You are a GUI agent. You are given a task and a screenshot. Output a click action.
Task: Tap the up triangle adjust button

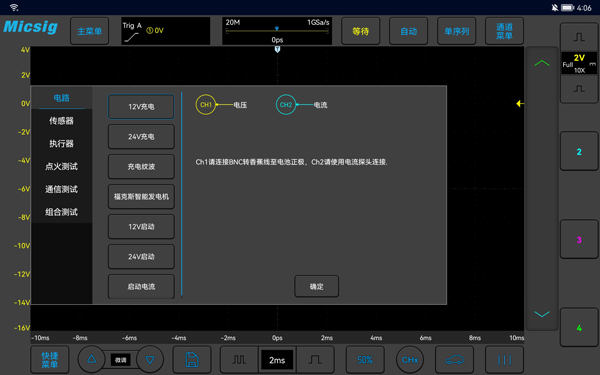(91, 359)
